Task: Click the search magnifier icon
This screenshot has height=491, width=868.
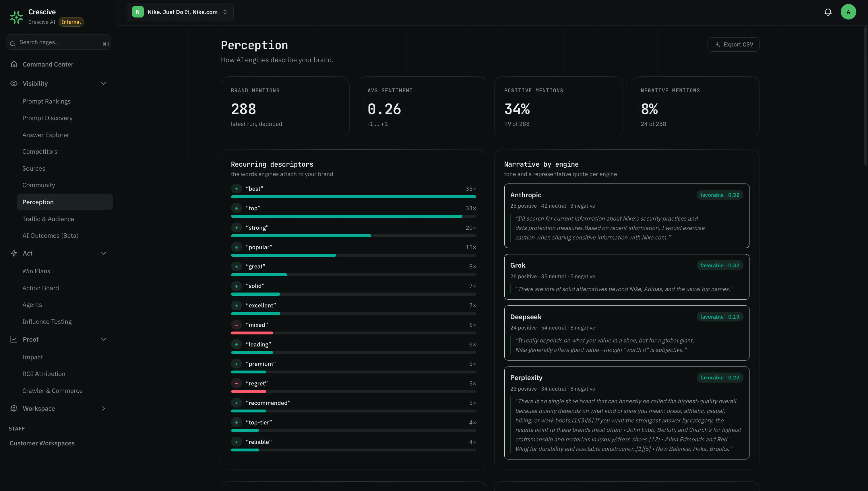Action: pos(13,44)
